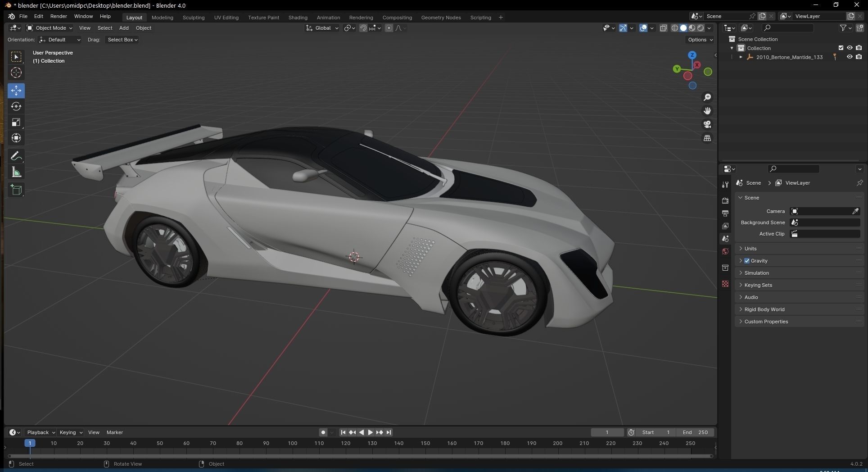
Task: Open the View Layer properties tab
Action: click(725, 226)
